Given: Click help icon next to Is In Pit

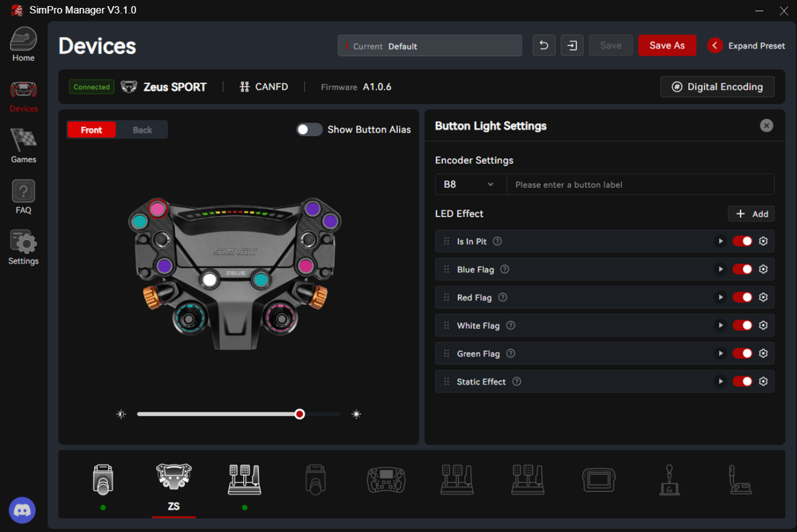Looking at the screenshot, I should [x=497, y=241].
